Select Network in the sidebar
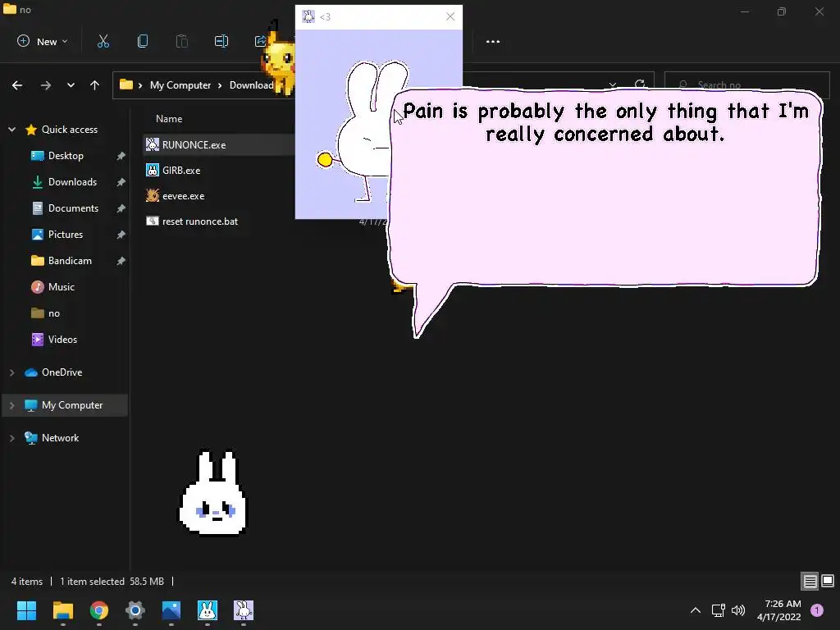 pyautogui.click(x=60, y=438)
